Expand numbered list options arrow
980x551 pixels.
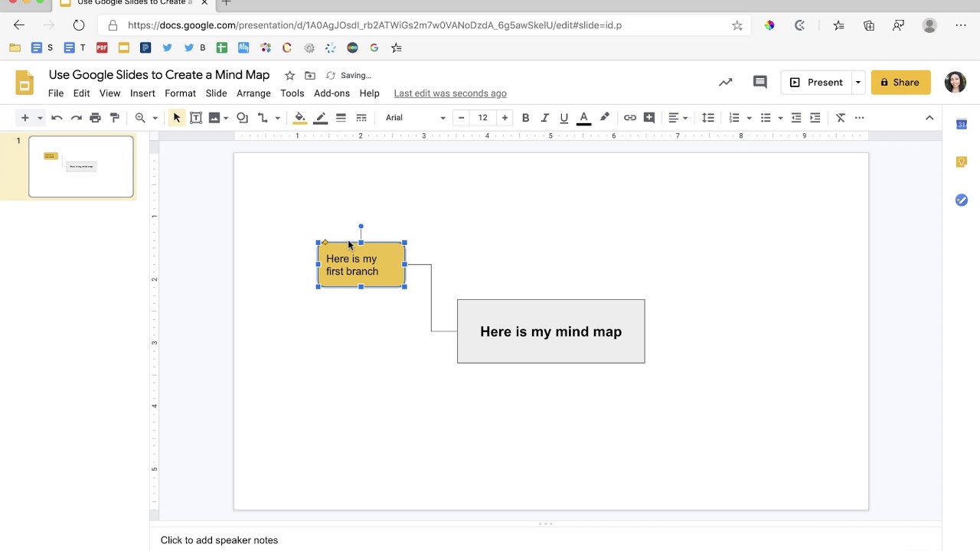[x=749, y=118]
